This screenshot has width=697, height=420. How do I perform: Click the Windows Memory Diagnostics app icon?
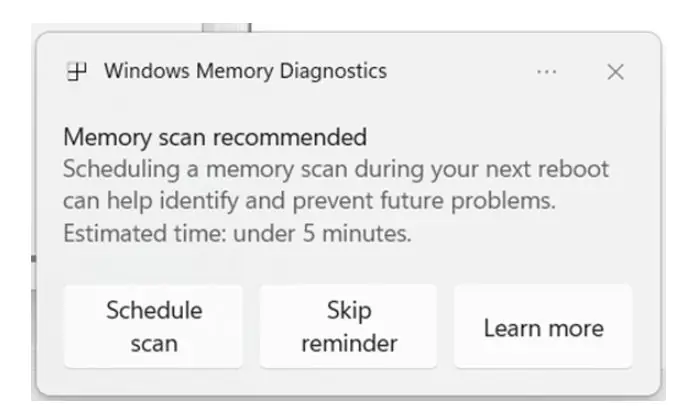click(x=76, y=72)
